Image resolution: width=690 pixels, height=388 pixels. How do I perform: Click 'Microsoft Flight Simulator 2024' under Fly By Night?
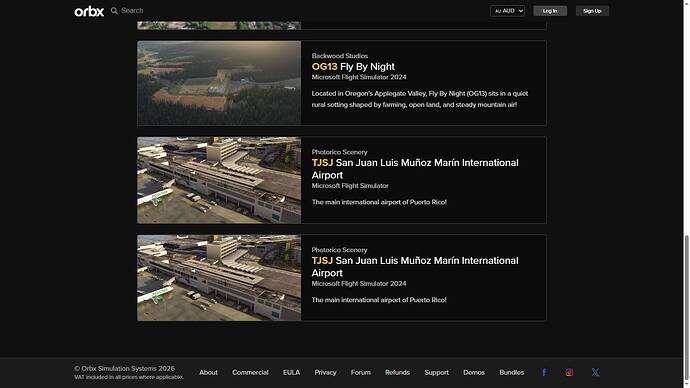pos(359,77)
